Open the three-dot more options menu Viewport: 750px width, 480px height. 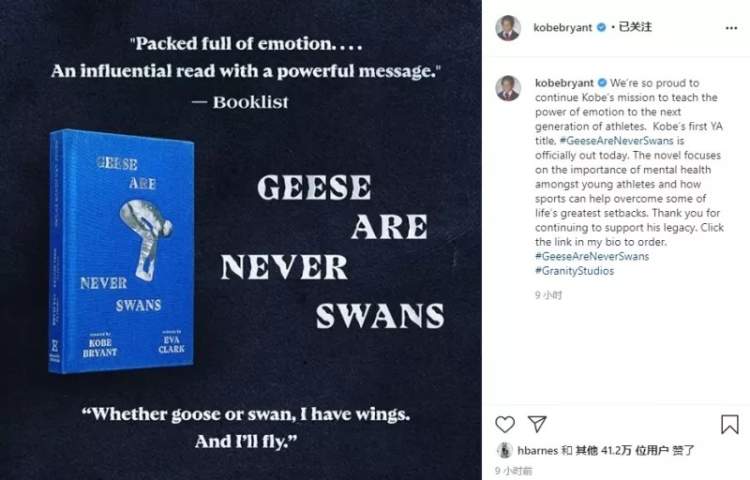point(731,28)
